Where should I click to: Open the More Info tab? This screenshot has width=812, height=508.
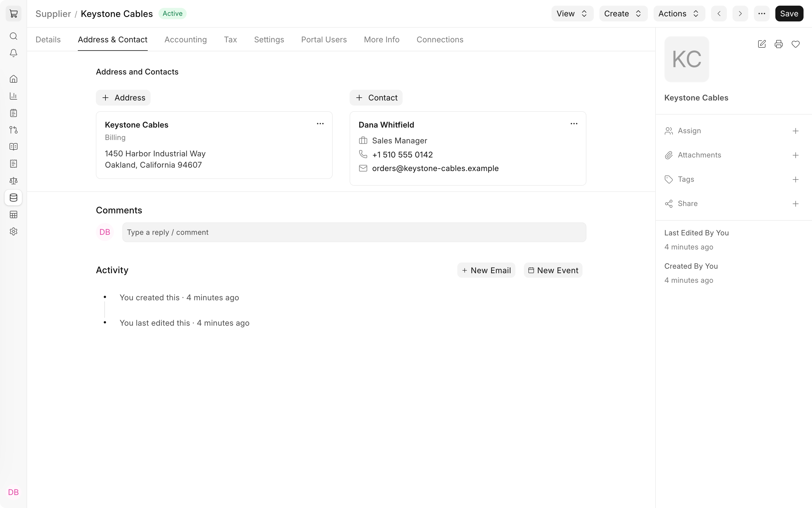[x=381, y=40]
